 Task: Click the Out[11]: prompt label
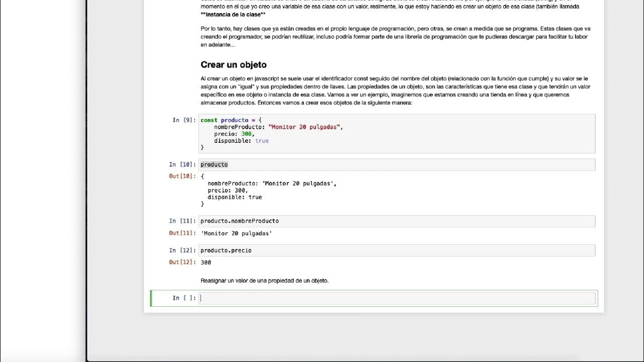point(182,233)
